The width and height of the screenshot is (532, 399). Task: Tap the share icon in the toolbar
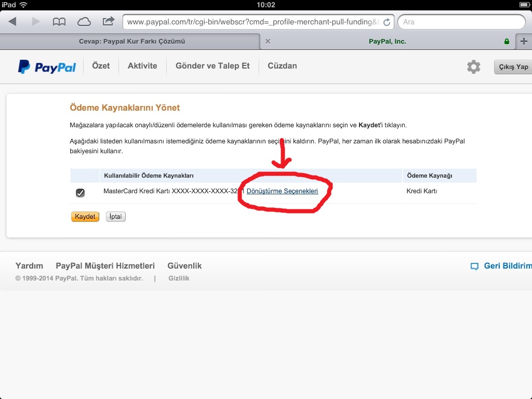pos(108,22)
